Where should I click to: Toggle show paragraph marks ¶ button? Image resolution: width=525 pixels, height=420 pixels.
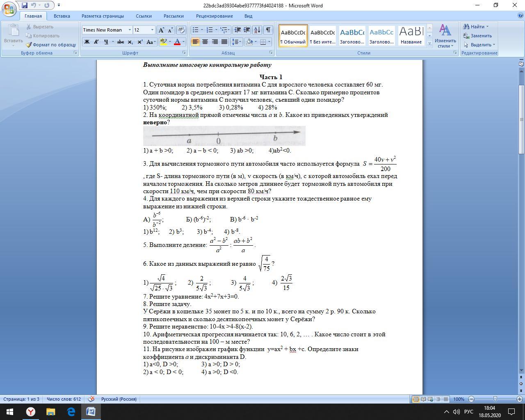tap(268, 30)
